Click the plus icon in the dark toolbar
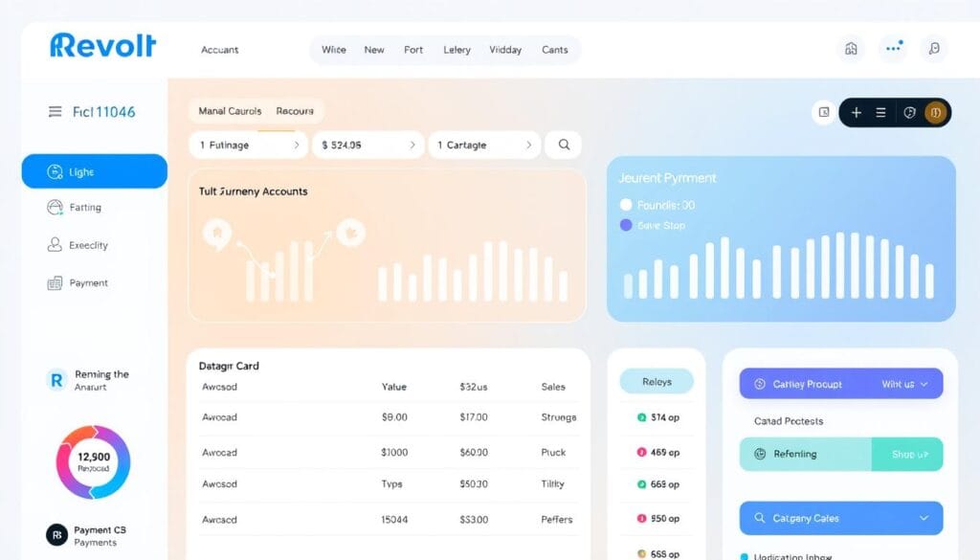 [x=857, y=112]
